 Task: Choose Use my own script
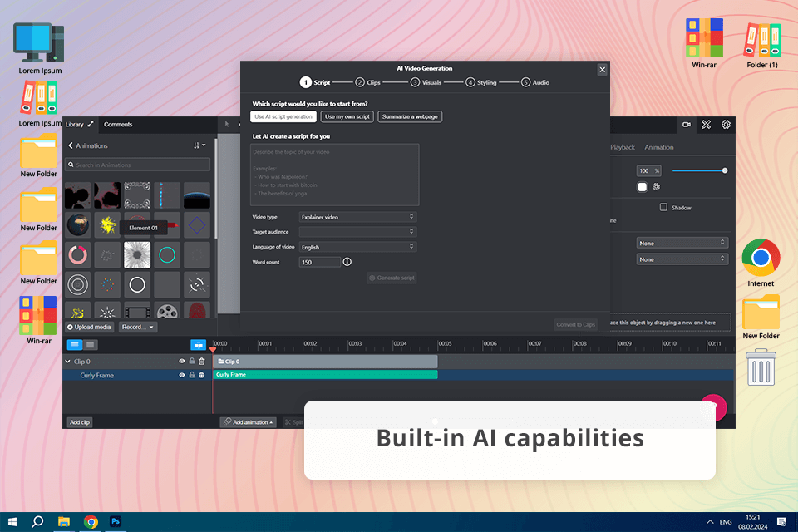347,116
